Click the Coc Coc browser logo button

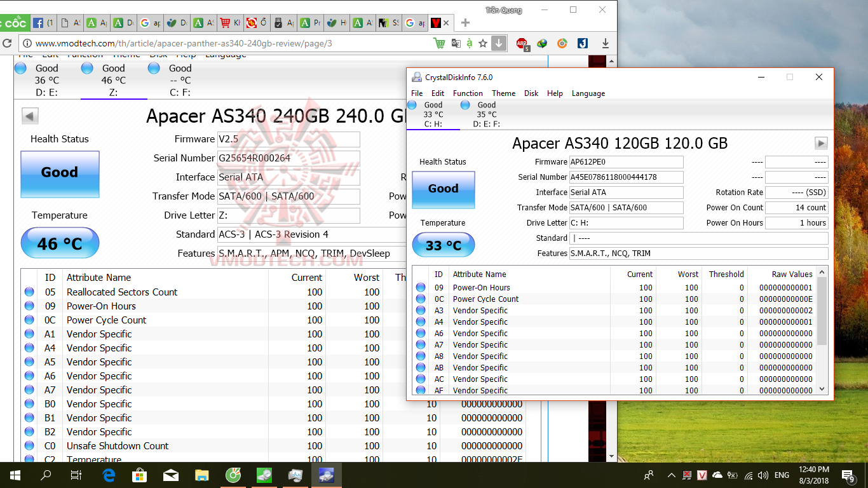pyautogui.click(x=14, y=23)
